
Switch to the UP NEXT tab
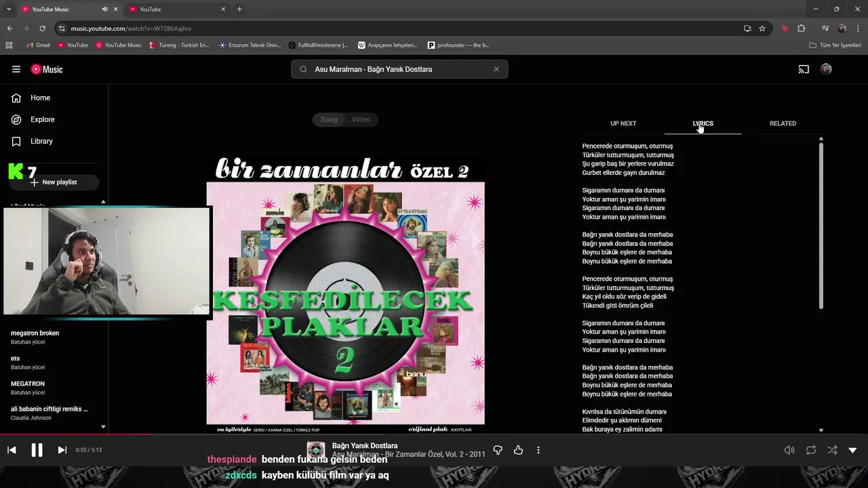(623, 123)
